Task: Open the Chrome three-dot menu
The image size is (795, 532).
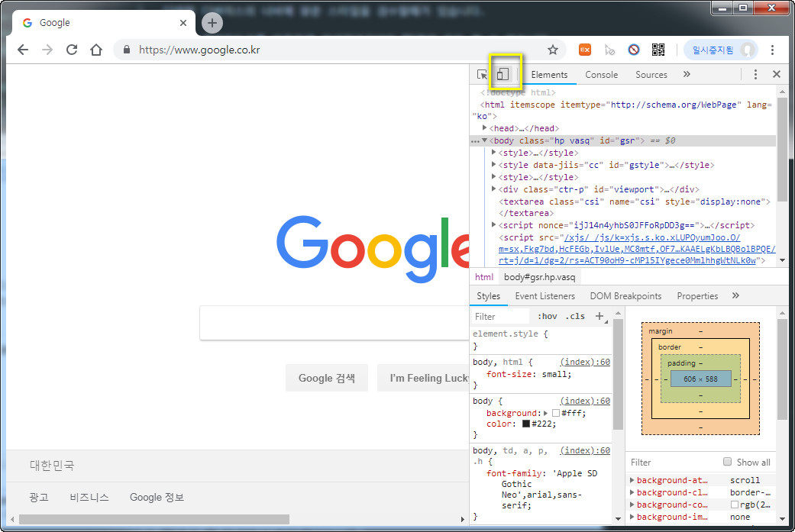Action: click(x=772, y=50)
